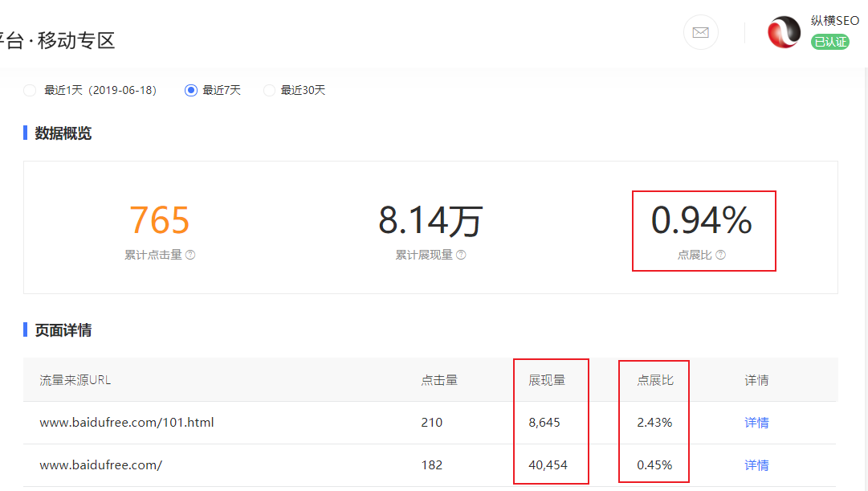868x491 pixels.
Task: Click the orange 765 click total
Action: (160, 221)
